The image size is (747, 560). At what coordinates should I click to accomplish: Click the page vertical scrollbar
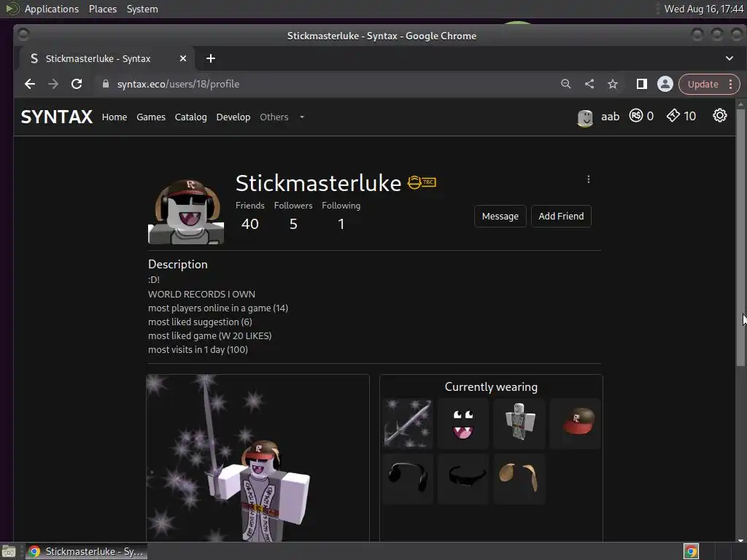click(x=740, y=238)
